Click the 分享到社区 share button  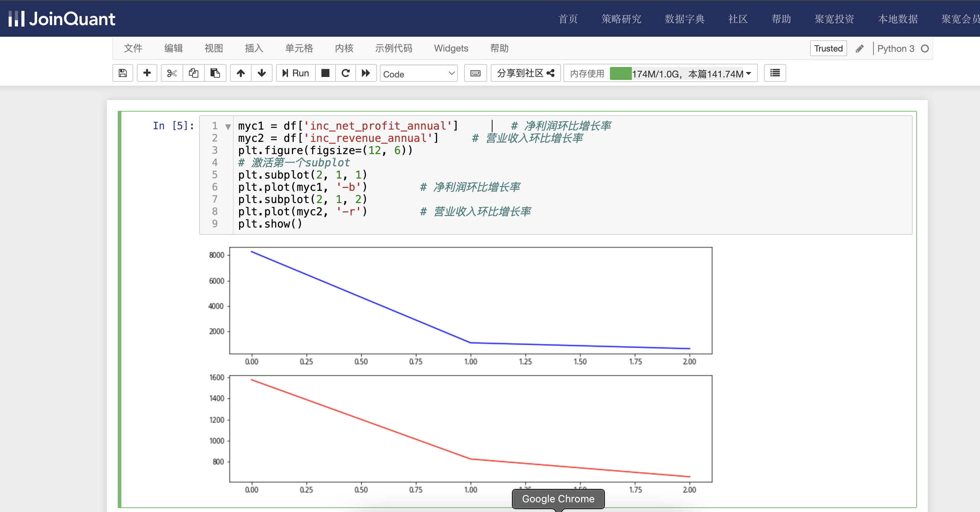click(x=525, y=73)
